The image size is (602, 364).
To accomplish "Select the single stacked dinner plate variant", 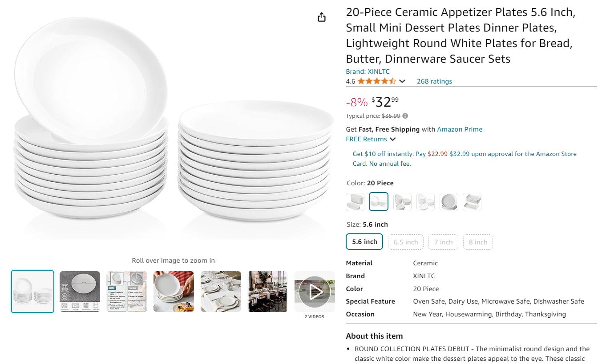I will coord(449,201).
